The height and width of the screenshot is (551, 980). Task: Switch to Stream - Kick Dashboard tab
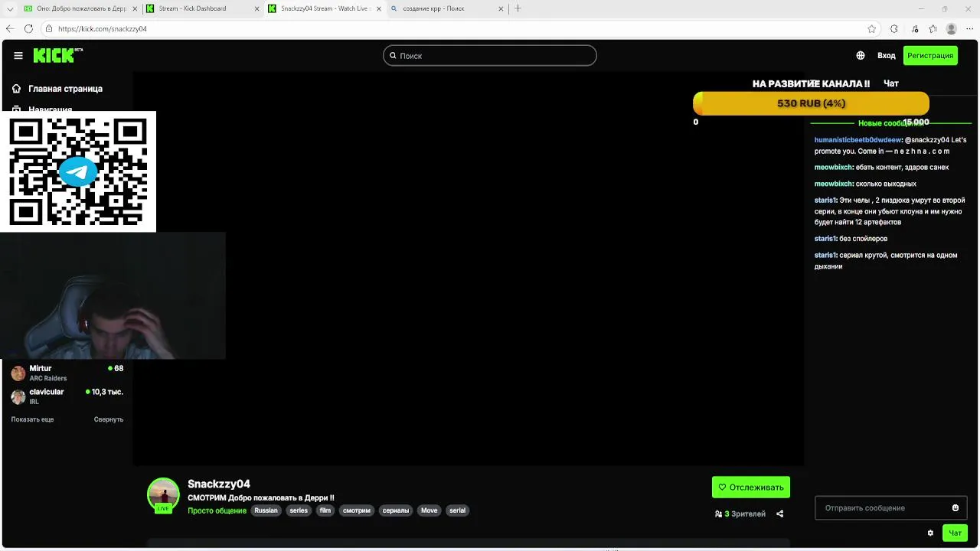click(x=203, y=8)
